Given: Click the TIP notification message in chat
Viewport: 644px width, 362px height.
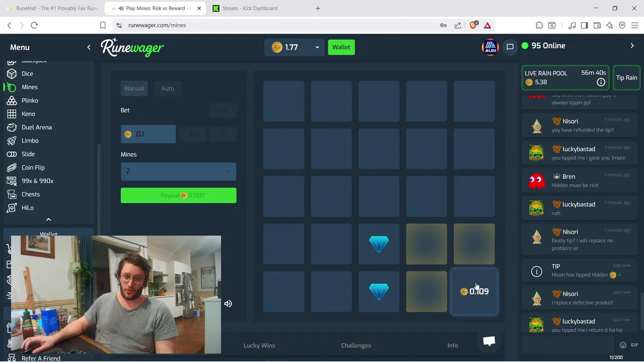Looking at the screenshot, I should tap(580, 271).
